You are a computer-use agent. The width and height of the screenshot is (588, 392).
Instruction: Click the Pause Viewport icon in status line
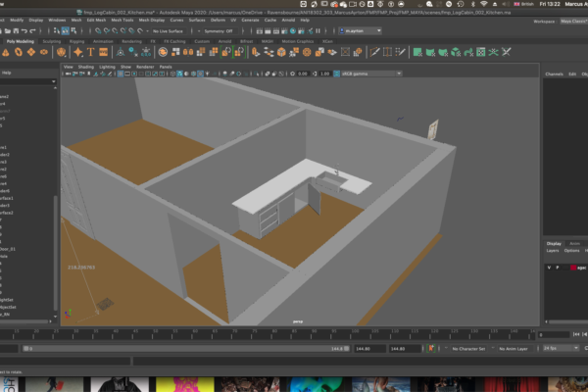318,31
